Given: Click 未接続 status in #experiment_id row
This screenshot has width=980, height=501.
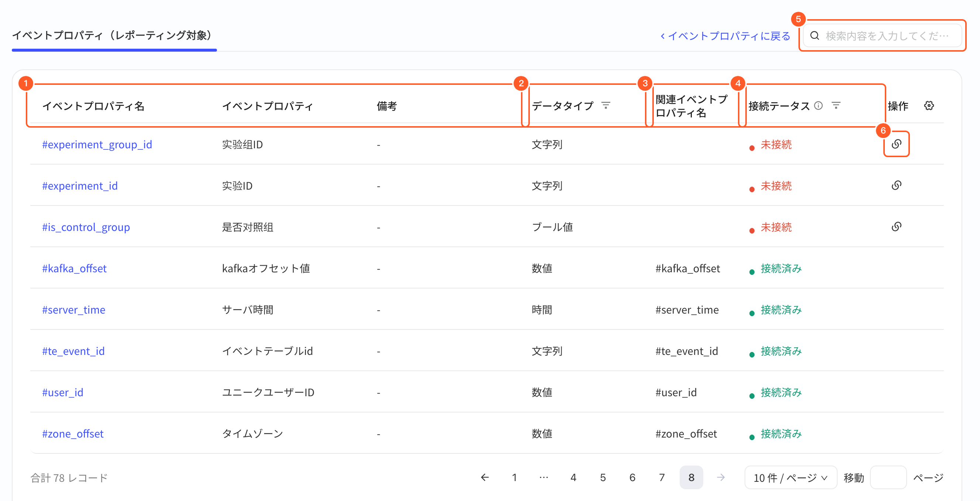Looking at the screenshot, I should coord(776,186).
